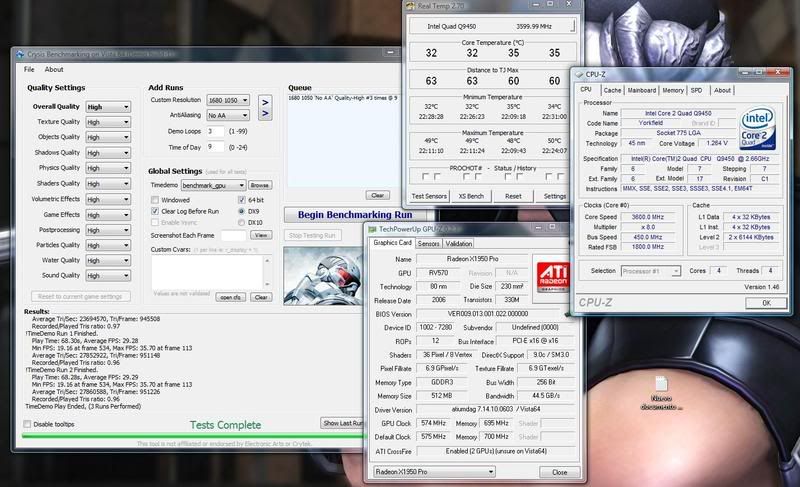
Task: Uncheck Clear Log Before Run
Action: (155, 211)
